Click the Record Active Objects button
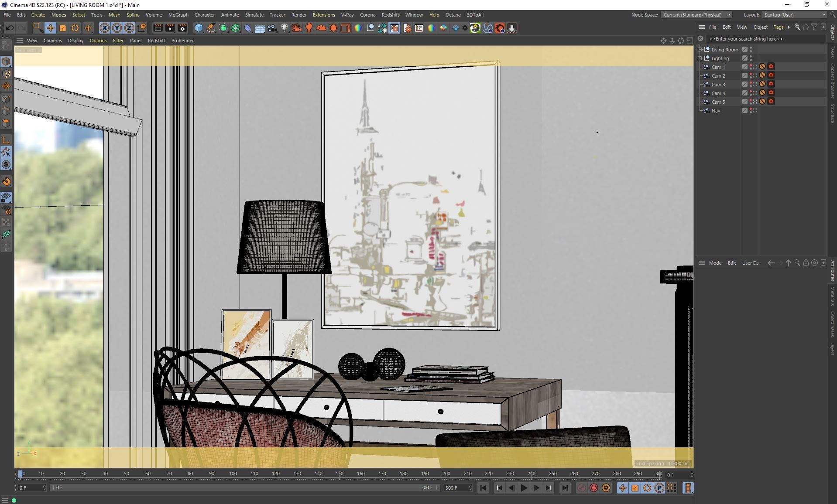This screenshot has height=504, width=837. click(x=581, y=488)
